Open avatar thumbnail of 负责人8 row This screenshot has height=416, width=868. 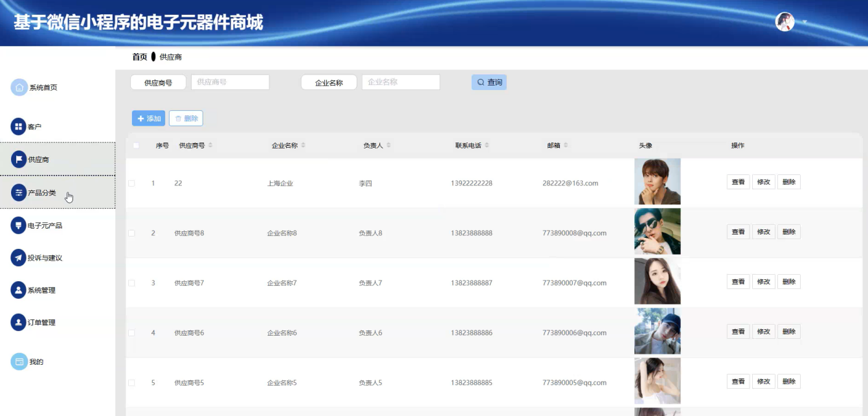pos(657,232)
